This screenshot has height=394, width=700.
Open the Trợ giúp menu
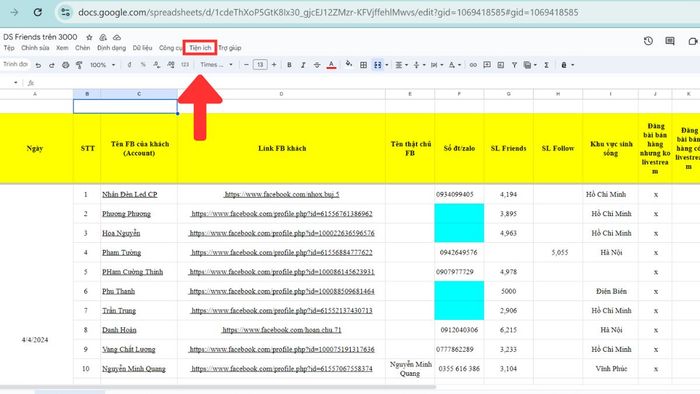point(230,48)
